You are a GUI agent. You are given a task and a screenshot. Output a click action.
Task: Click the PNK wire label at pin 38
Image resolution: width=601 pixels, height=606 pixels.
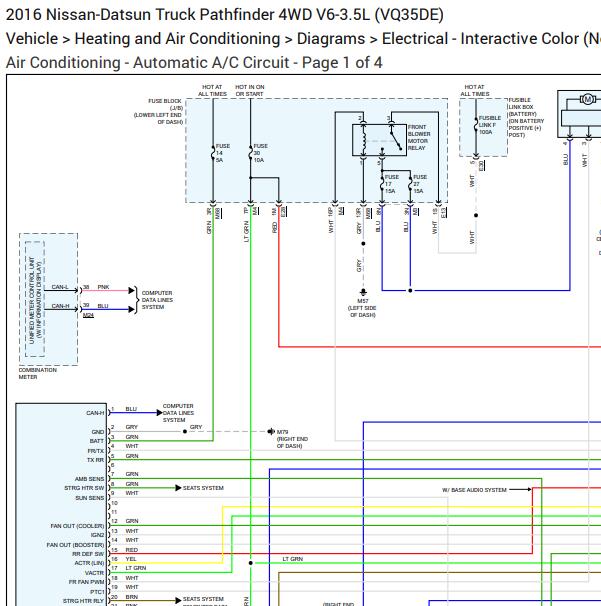[x=103, y=287]
